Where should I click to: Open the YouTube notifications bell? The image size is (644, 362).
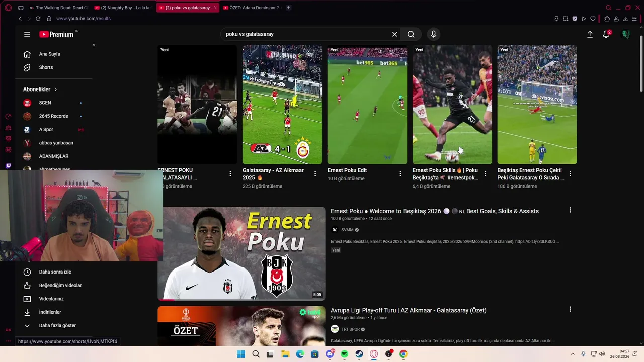coord(606,34)
